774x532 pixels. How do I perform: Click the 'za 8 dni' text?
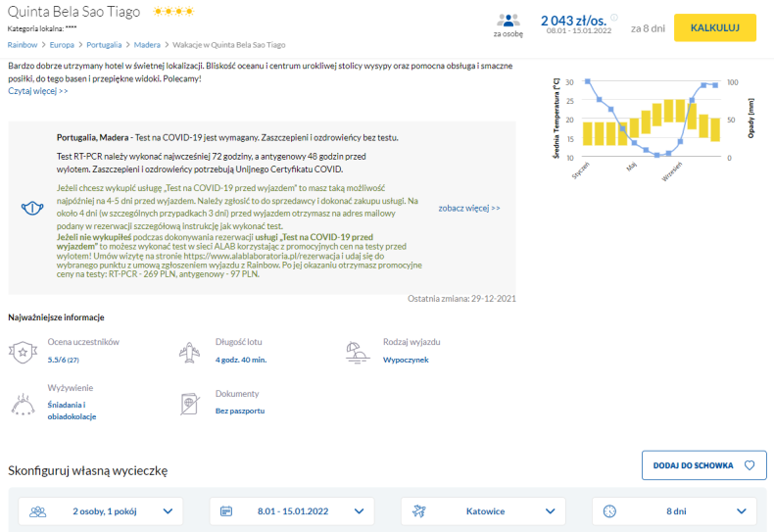tap(648, 28)
